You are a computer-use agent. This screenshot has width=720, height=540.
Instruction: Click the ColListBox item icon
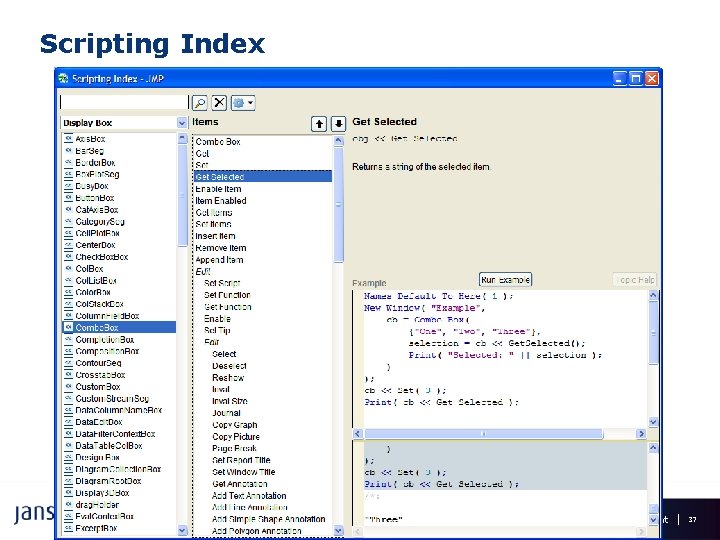(68, 280)
